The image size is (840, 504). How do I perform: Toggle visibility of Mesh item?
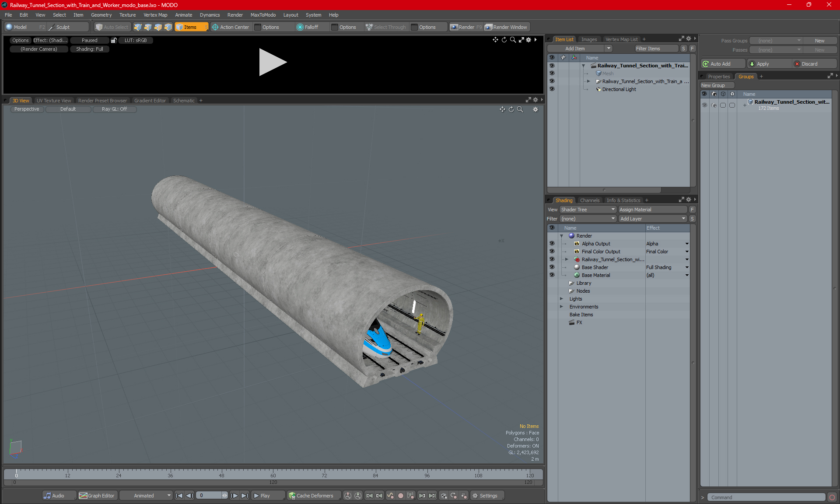point(552,73)
